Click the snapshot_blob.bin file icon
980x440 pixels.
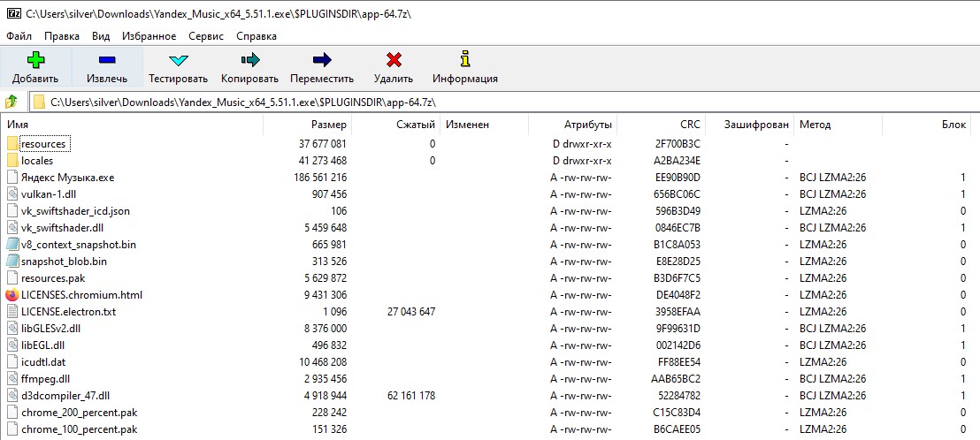[12, 261]
